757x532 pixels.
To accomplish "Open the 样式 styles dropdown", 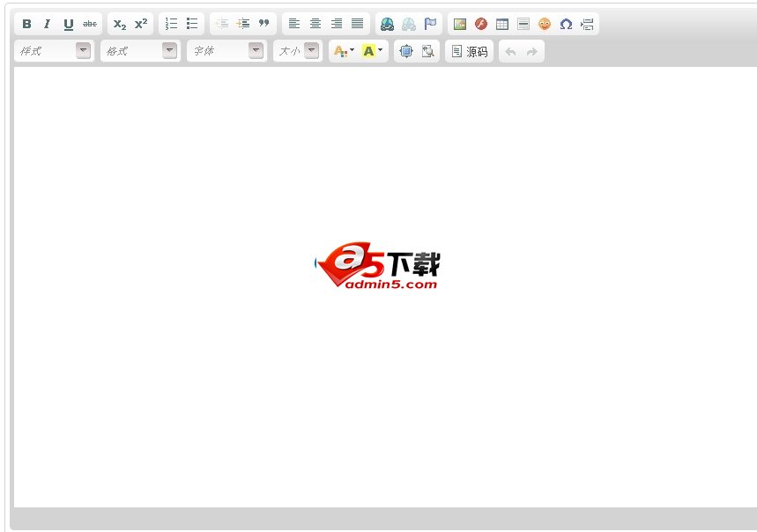I will [x=54, y=51].
